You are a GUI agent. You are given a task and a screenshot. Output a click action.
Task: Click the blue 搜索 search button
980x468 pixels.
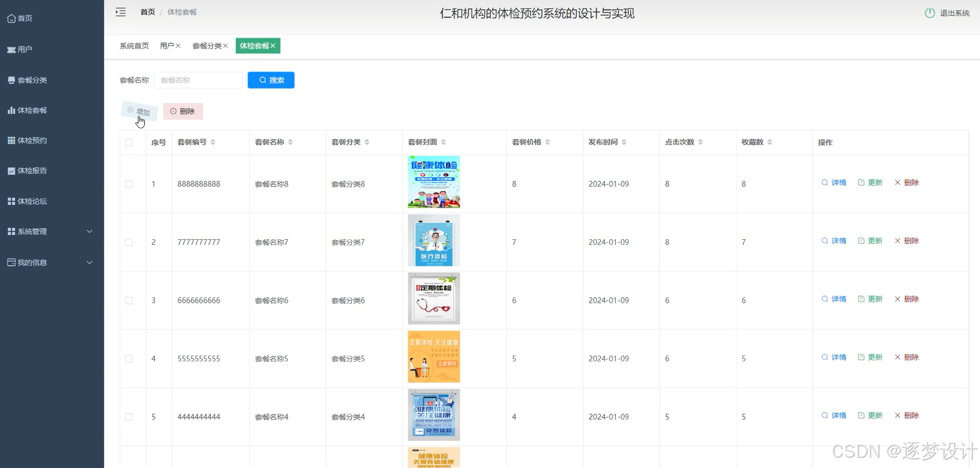tap(271, 80)
